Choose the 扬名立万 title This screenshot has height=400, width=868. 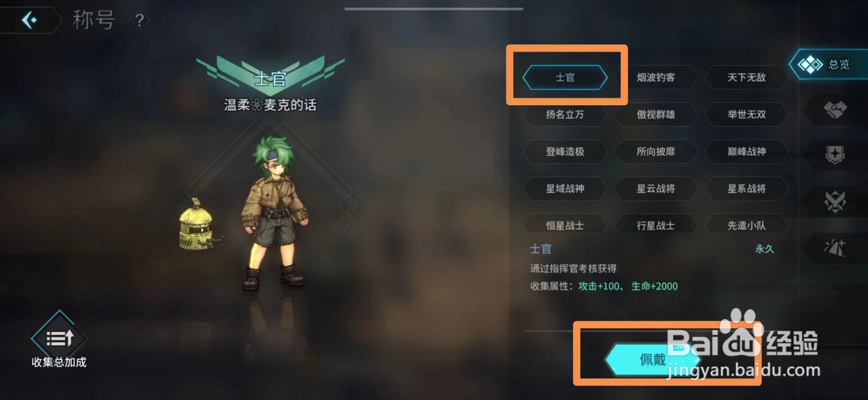click(x=565, y=115)
